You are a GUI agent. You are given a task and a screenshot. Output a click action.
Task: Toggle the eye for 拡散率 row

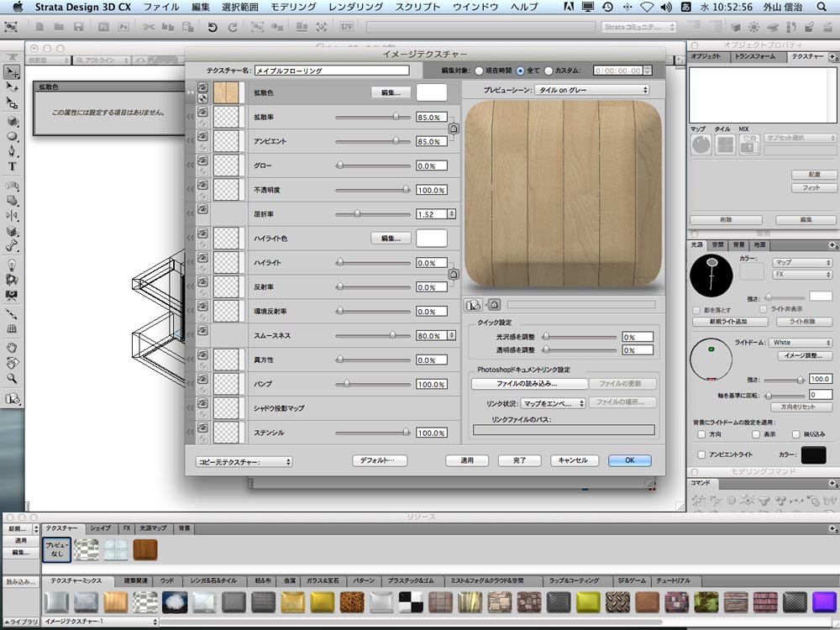(202, 112)
